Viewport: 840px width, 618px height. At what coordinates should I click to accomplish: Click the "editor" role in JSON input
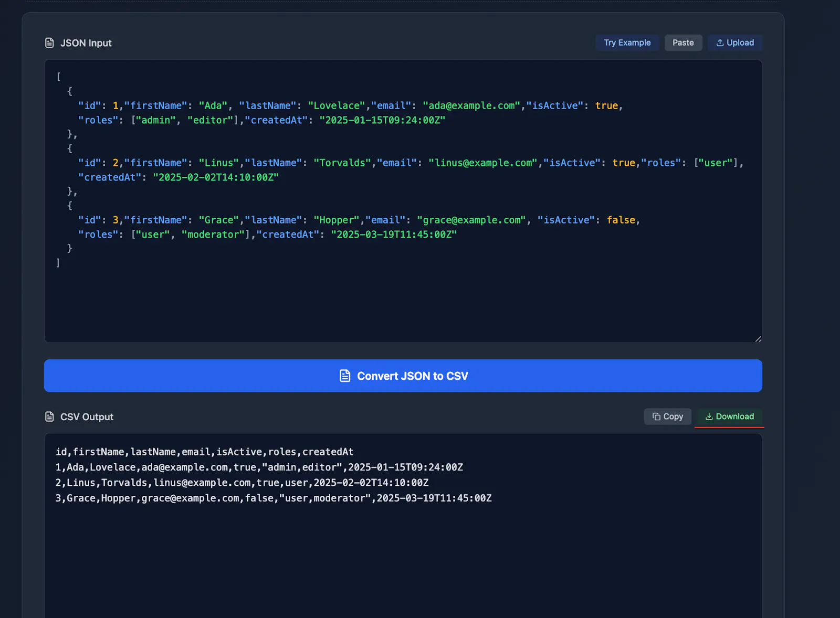[210, 120]
